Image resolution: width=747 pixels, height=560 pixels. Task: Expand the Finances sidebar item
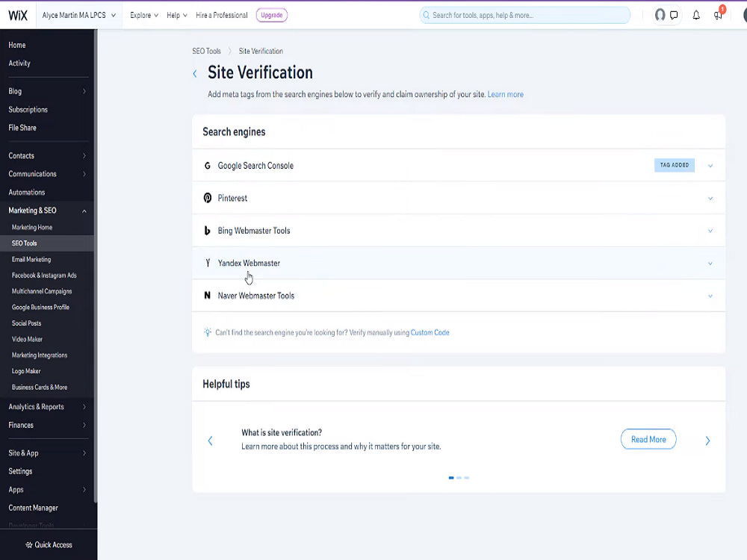click(84, 425)
